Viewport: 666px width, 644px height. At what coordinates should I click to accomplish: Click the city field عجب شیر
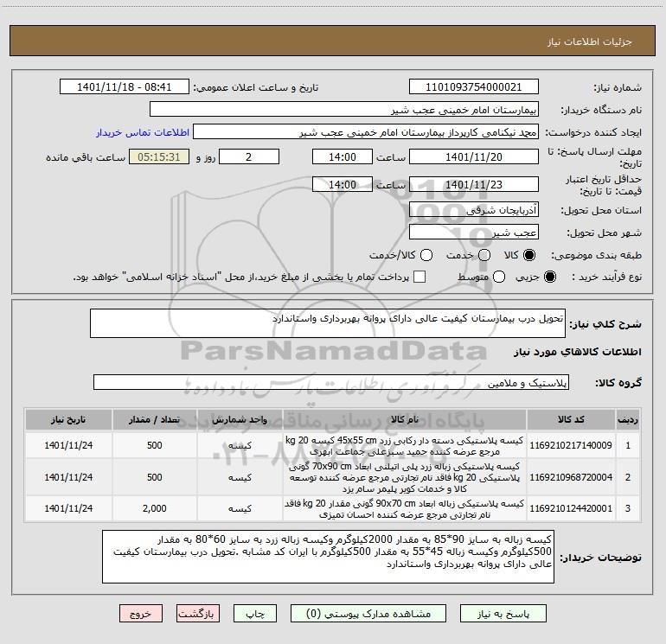coord(474,233)
